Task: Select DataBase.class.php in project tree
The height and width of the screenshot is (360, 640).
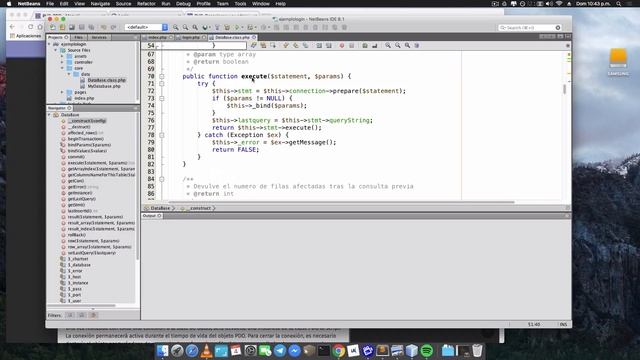Action: pyautogui.click(x=106, y=80)
